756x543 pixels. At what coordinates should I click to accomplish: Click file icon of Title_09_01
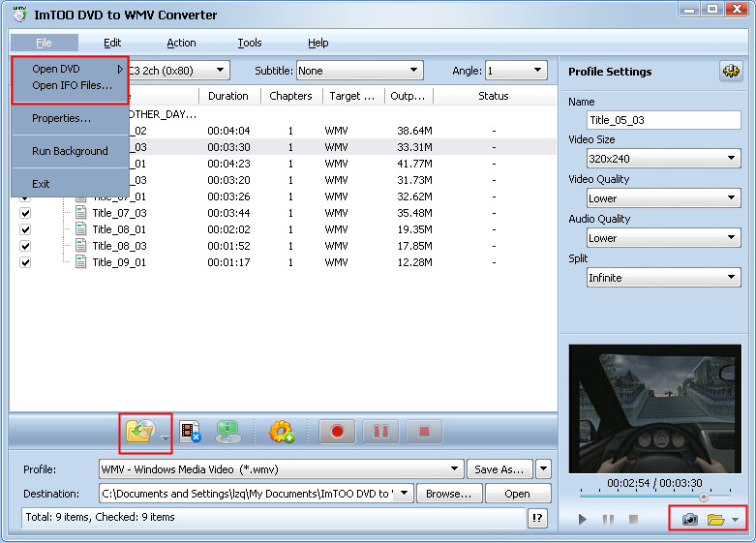pos(81,262)
